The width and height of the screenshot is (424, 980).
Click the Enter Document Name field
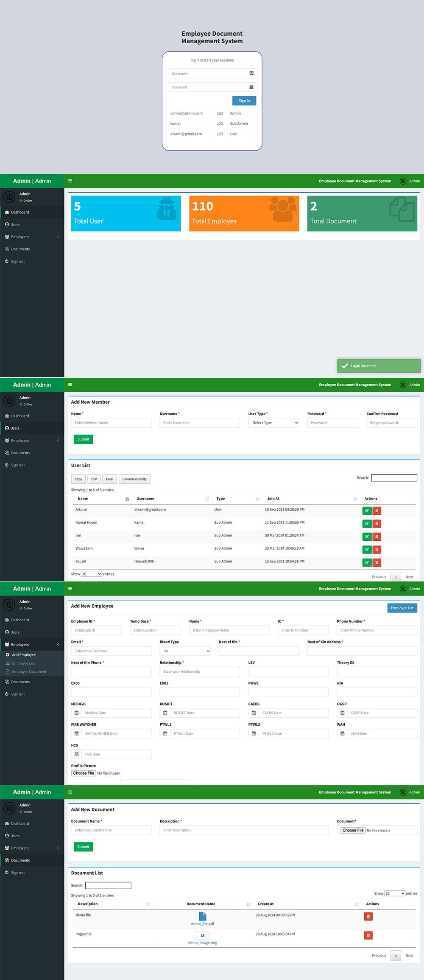click(x=111, y=830)
